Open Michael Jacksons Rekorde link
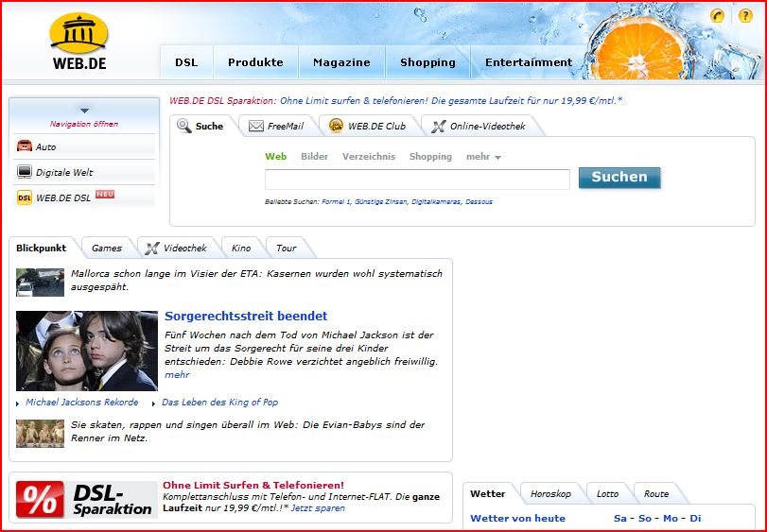The width and height of the screenshot is (767, 532). pyautogui.click(x=81, y=402)
